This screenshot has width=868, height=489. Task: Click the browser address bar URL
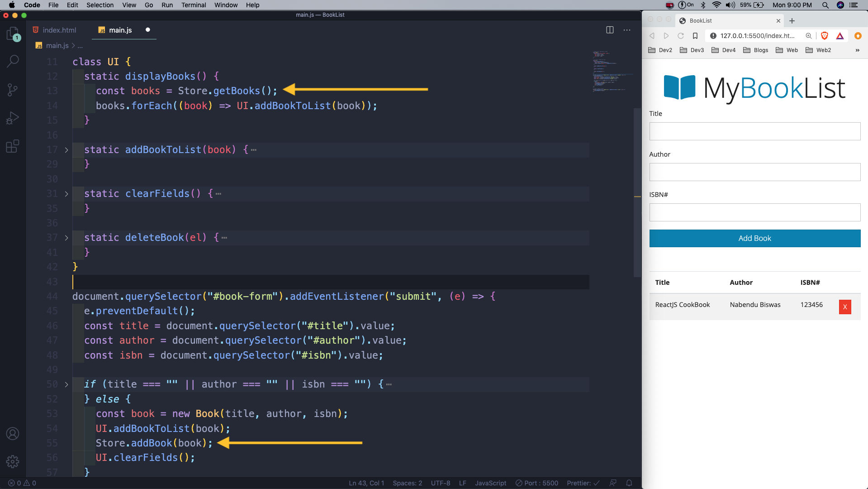(x=757, y=36)
